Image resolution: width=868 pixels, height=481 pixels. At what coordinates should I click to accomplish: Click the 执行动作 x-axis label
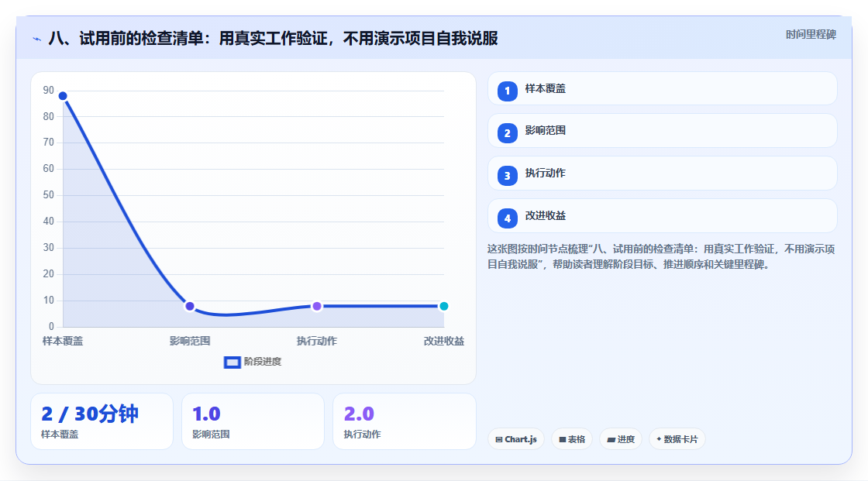tap(317, 341)
